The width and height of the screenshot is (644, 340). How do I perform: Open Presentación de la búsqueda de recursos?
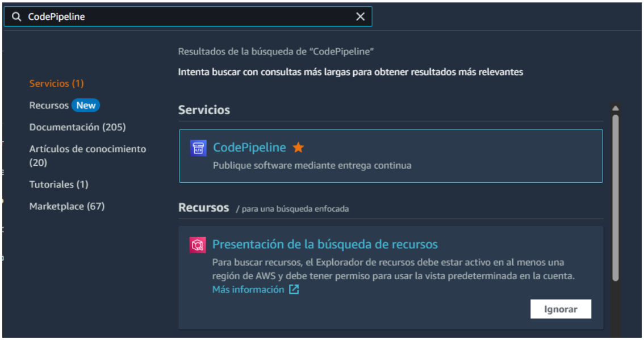[325, 245]
